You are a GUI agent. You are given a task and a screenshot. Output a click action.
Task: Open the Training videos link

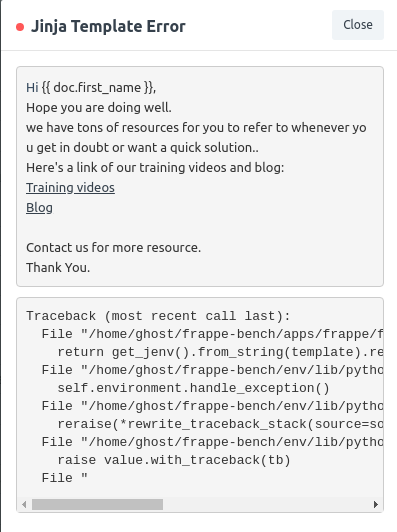tap(70, 188)
